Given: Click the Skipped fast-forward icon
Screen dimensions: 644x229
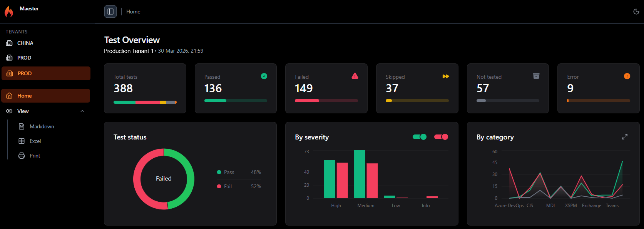Looking at the screenshot, I should (x=445, y=76).
